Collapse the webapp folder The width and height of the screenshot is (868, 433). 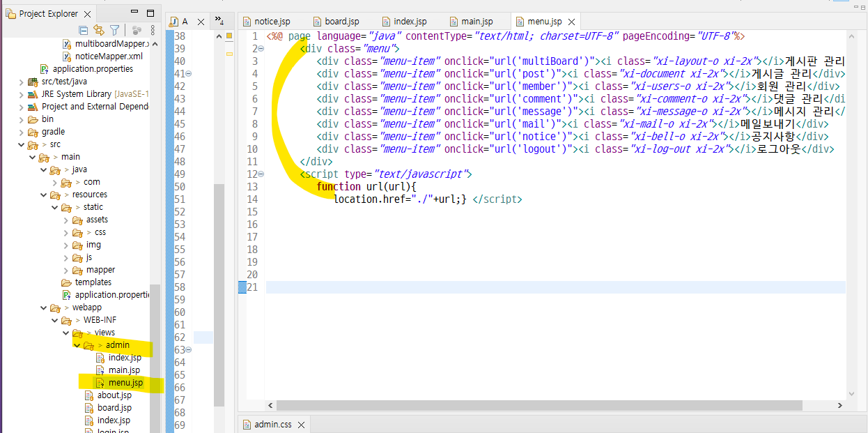click(x=43, y=307)
